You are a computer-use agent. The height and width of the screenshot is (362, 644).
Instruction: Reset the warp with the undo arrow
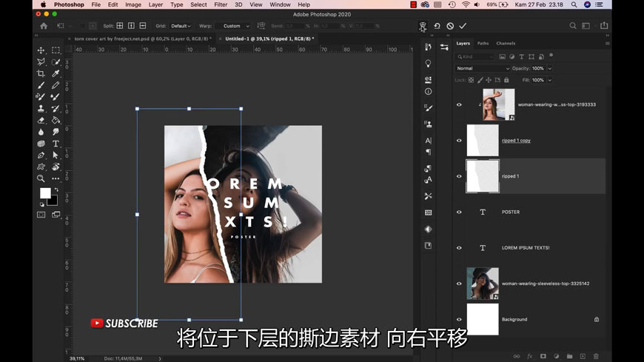click(437, 26)
